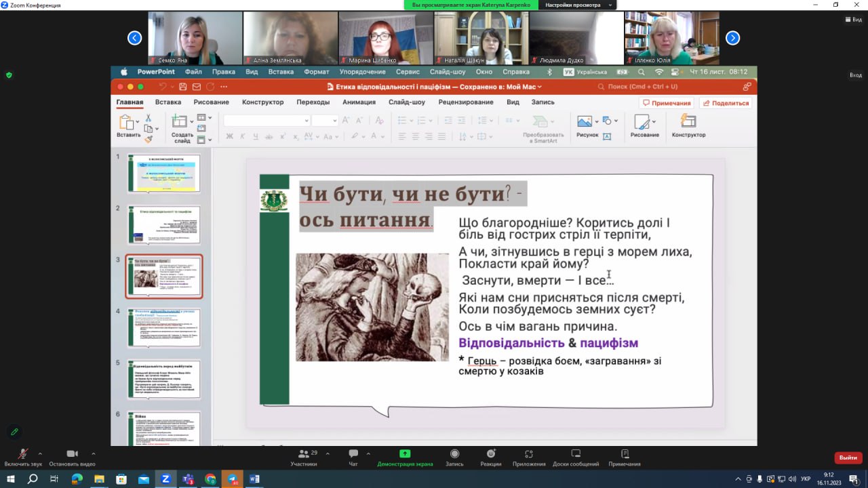The height and width of the screenshot is (488, 868).
Task: Expand the font name combo box
Action: (x=306, y=121)
